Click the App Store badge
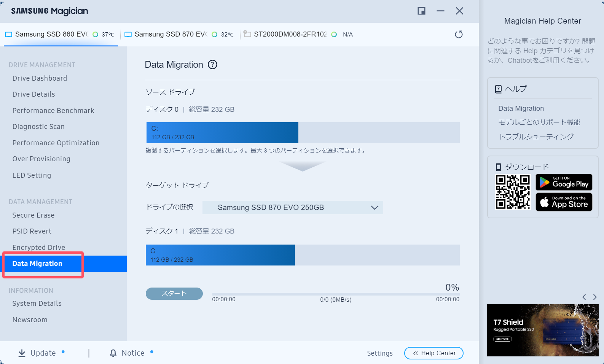Viewport: 604px width, 364px height. (x=564, y=202)
